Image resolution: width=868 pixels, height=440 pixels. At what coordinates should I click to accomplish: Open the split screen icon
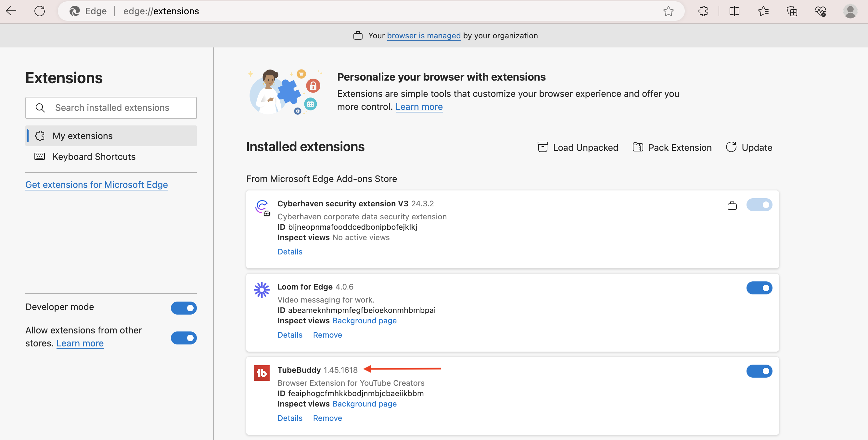[734, 11]
